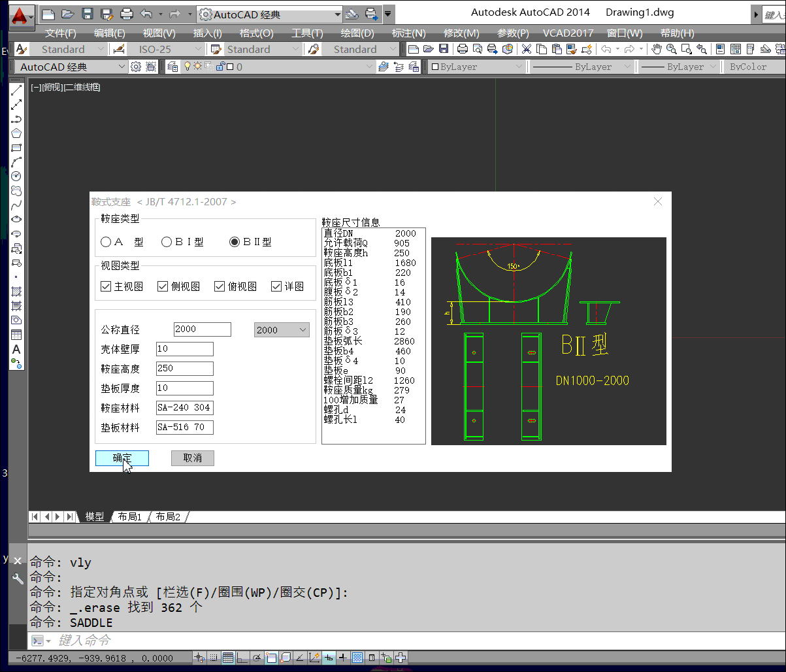Select the Pan hand tool
786x672 pixels.
[657, 49]
